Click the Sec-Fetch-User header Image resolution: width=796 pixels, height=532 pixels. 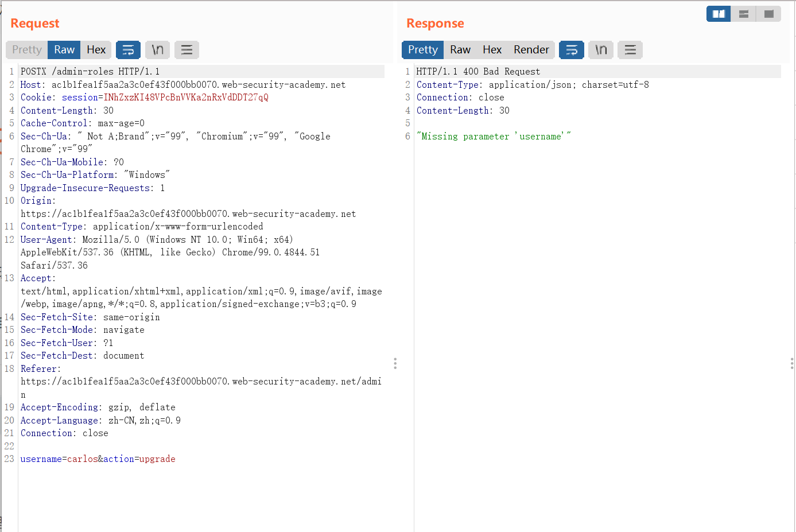(x=67, y=343)
